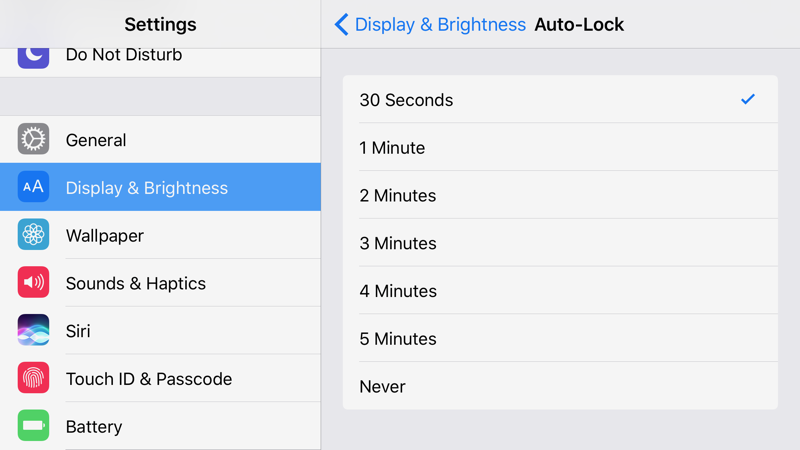Screen dimensions: 800x450
Task: Tap the Do Not Disturb moon icon
Action: 33,55
